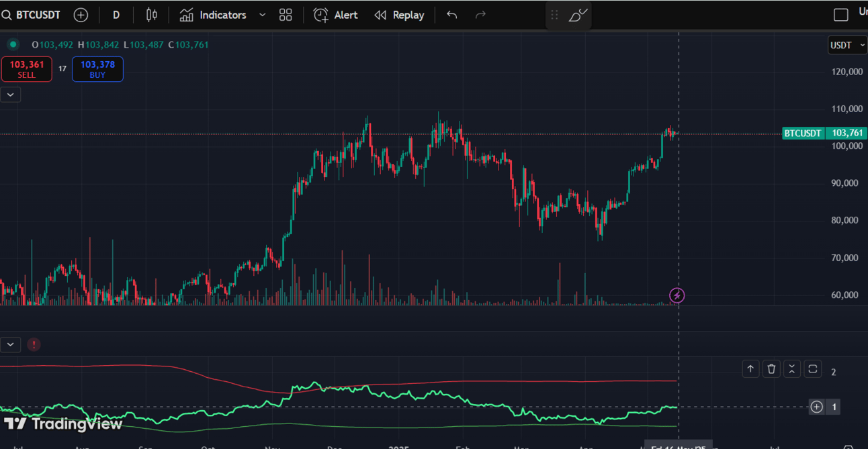Viewport: 868px width, 449px height.
Task: Click the closing value C103,761 in the legend
Action: pos(188,45)
